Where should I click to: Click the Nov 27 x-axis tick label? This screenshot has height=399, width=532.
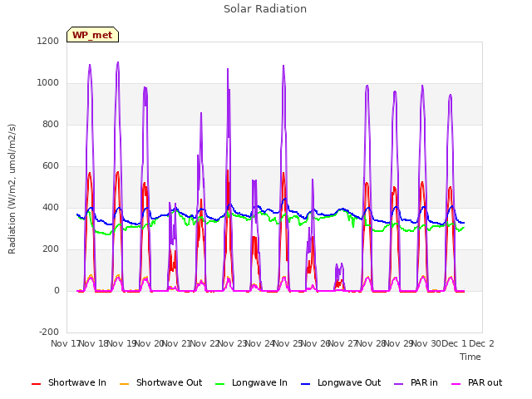[342, 343]
